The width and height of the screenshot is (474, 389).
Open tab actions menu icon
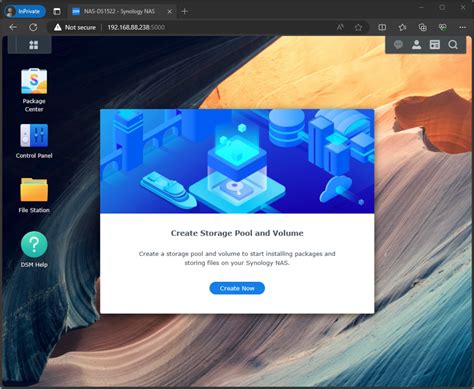click(57, 11)
